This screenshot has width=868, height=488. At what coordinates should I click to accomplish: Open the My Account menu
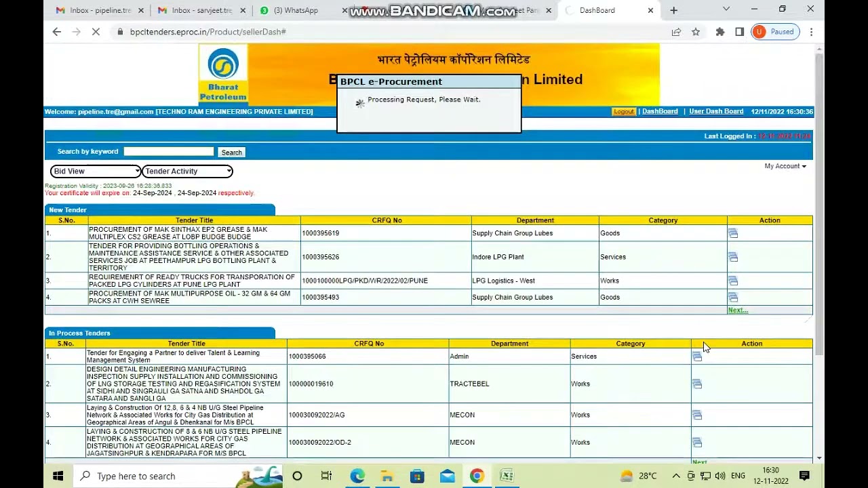(x=785, y=166)
